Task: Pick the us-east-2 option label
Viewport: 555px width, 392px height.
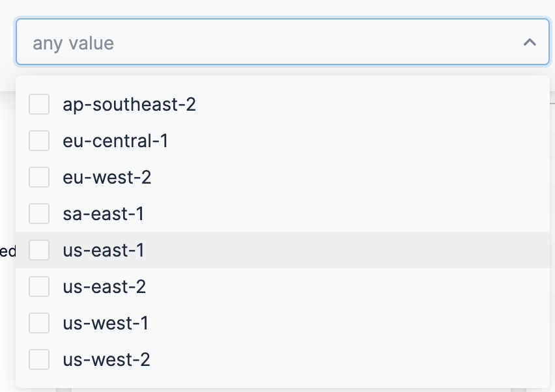Action: [104, 287]
